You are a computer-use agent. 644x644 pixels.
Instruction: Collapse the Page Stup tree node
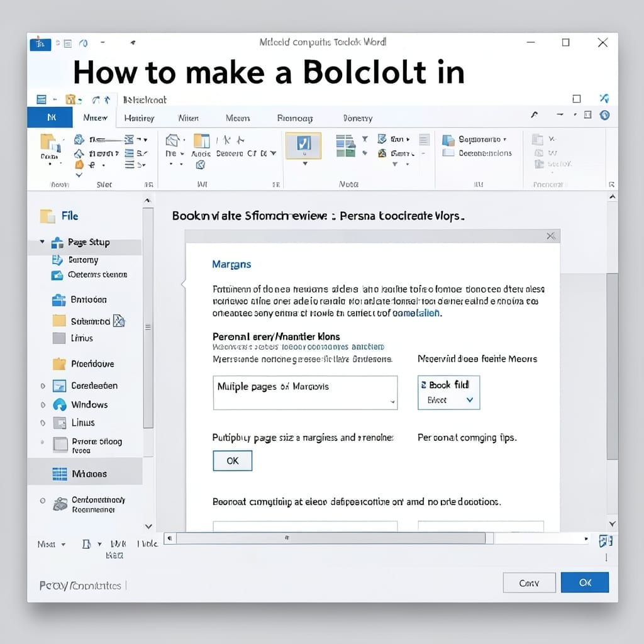42,241
